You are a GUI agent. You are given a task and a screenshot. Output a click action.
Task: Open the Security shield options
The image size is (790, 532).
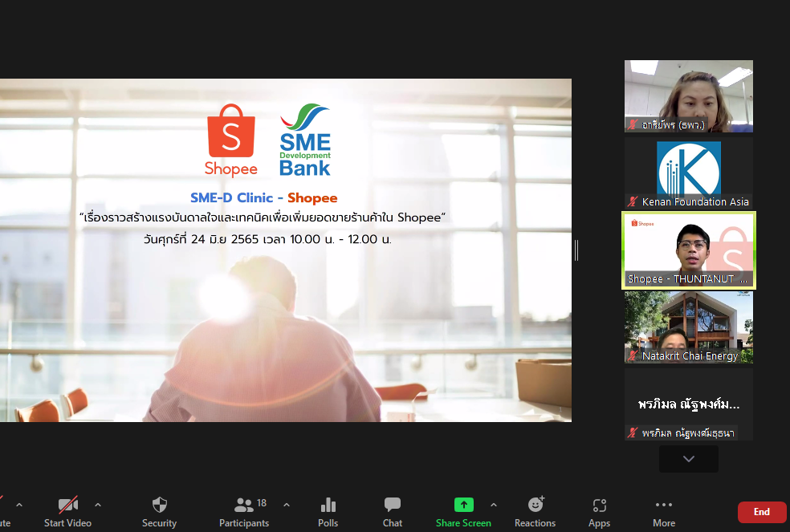pyautogui.click(x=159, y=505)
